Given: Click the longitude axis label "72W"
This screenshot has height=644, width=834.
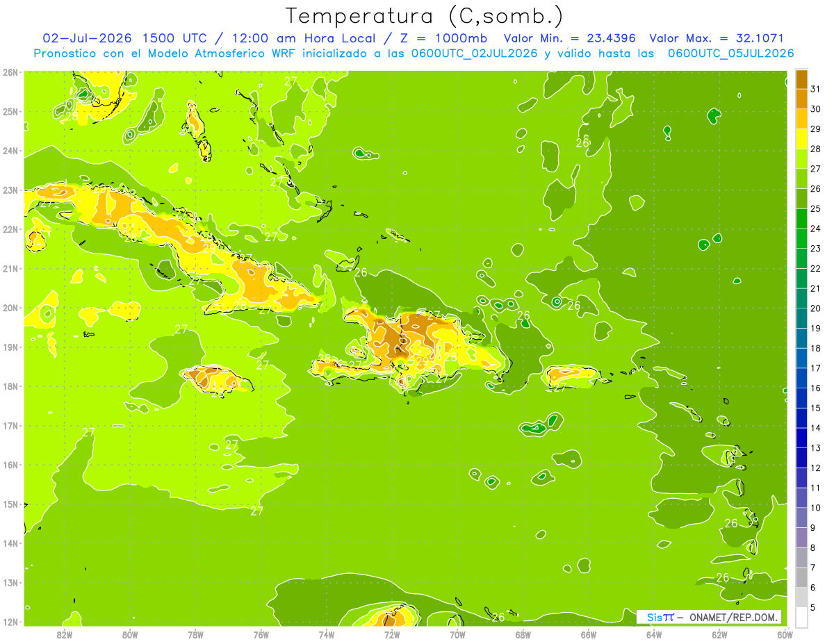Looking at the screenshot, I should click(x=392, y=634).
